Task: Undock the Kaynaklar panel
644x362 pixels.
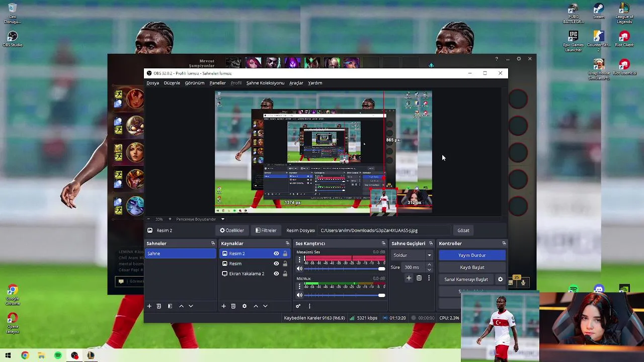Action: pyautogui.click(x=287, y=243)
